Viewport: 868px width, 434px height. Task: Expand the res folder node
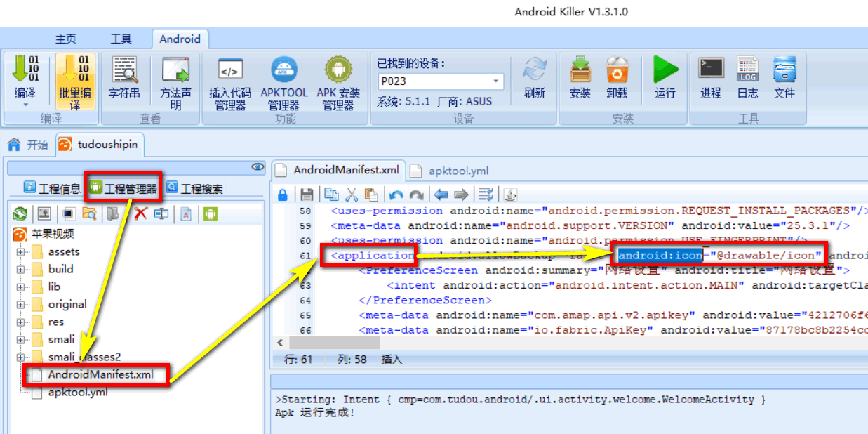pos(20,322)
